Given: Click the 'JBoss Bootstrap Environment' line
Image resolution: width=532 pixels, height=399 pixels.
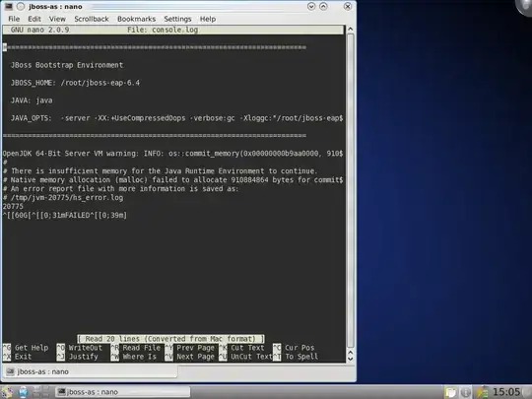Looking at the screenshot, I should pos(67,65).
